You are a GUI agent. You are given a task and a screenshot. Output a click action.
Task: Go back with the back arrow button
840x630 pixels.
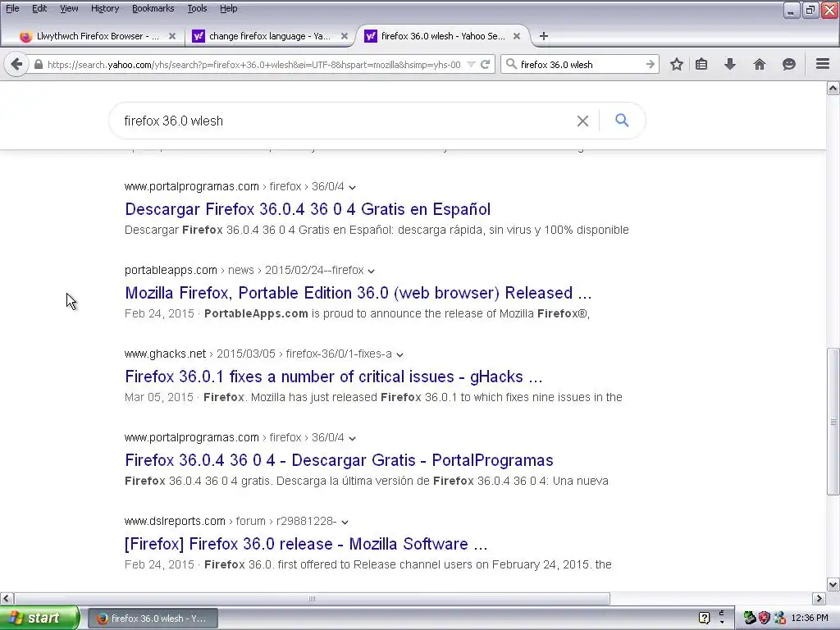(x=16, y=64)
